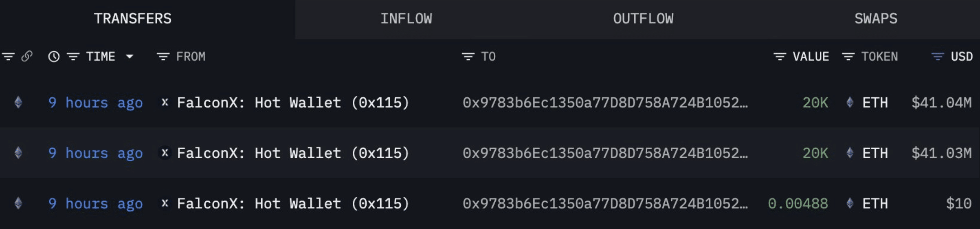The width and height of the screenshot is (980, 229).
Task: Click FalconX logo icon in second row
Action: click(x=165, y=153)
